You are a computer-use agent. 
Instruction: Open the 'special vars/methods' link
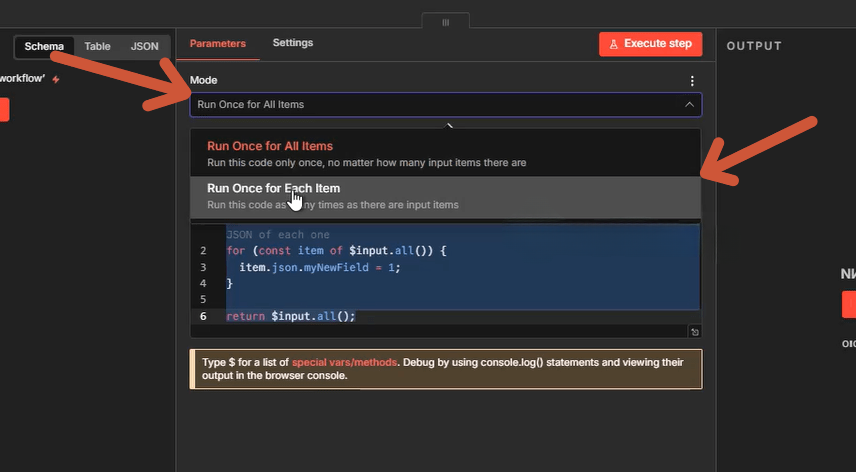[x=344, y=362]
